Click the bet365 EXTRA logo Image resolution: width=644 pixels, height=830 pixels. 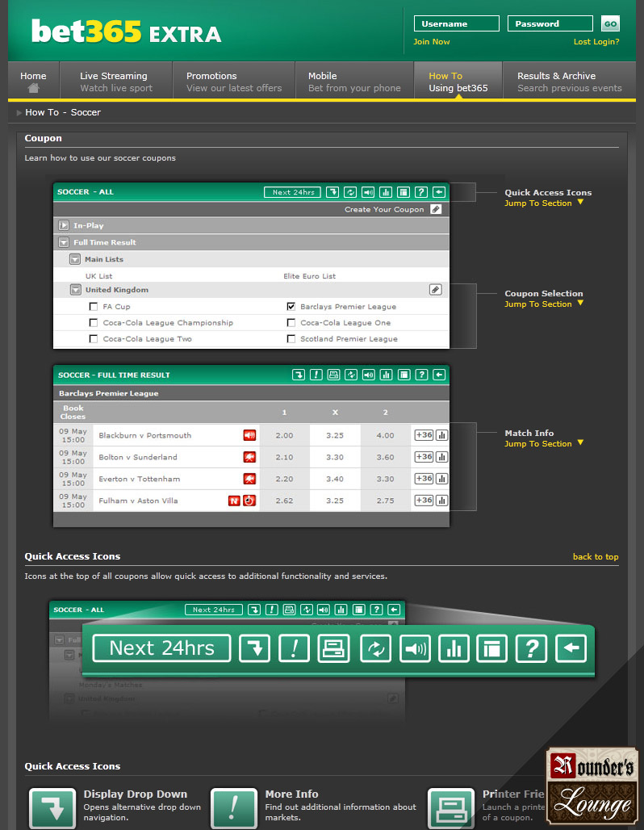pyautogui.click(x=126, y=31)
